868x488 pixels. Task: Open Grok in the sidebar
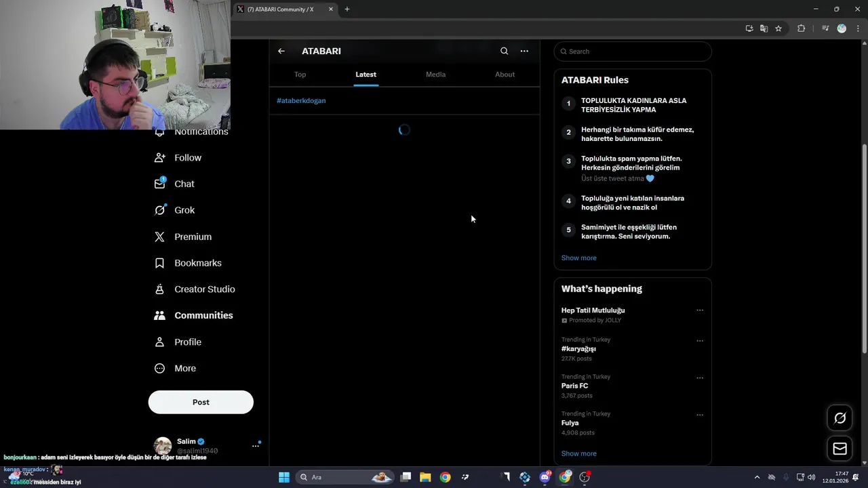(x=175, y=210)
